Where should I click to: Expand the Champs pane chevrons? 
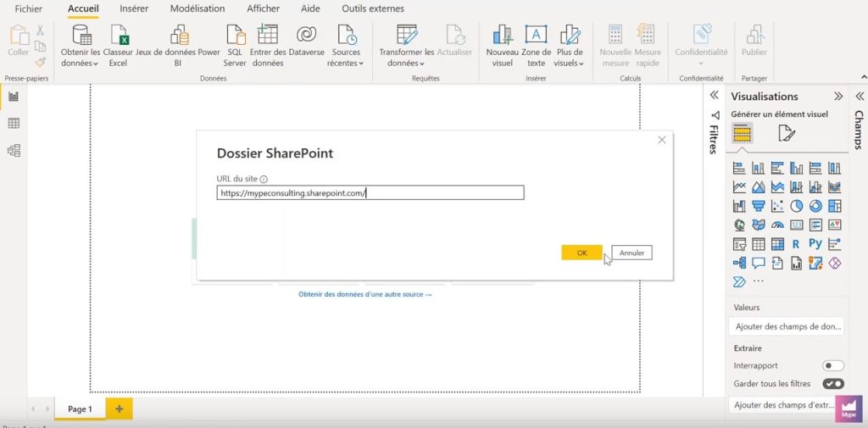(860, 97)
